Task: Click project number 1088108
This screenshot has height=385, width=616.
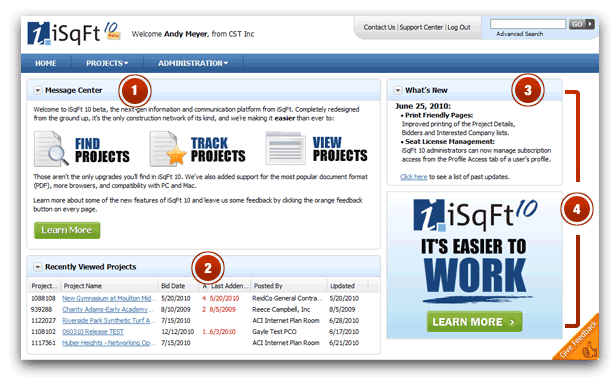Action: [x=43, y=298]
